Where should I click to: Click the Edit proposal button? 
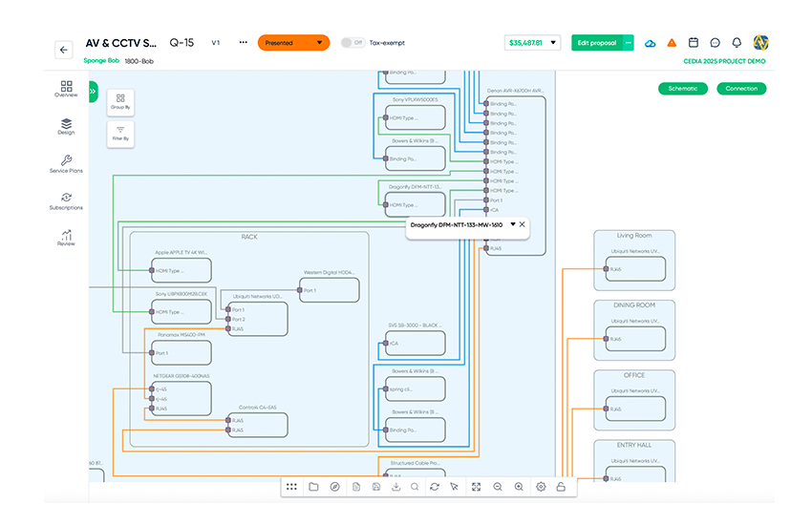596,43
